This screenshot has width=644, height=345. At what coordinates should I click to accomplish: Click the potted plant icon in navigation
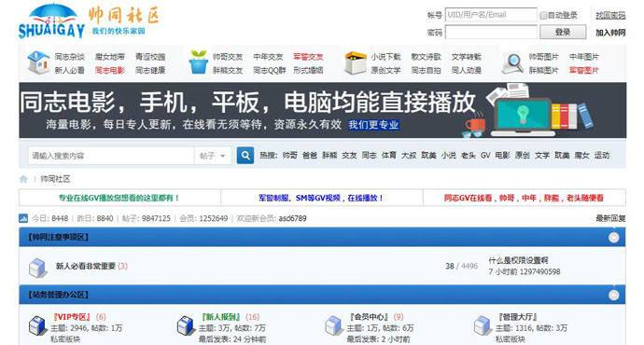[199, 62]
